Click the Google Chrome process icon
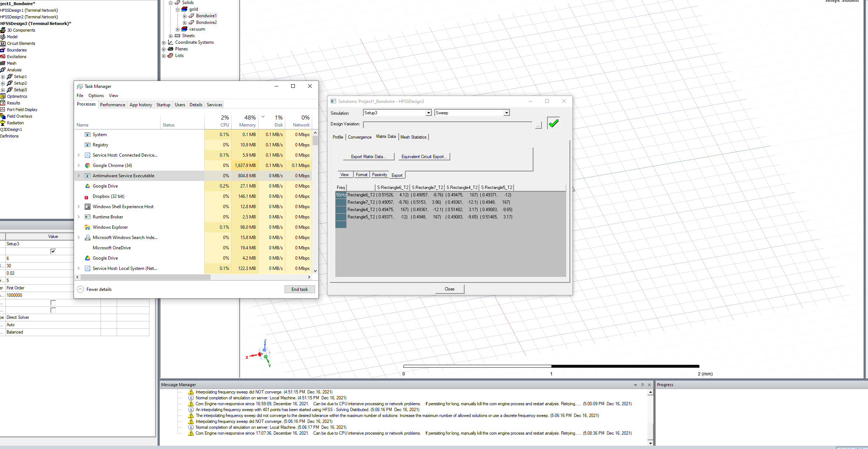This screenshot has width=868, height=449. (x=88, y=165)
